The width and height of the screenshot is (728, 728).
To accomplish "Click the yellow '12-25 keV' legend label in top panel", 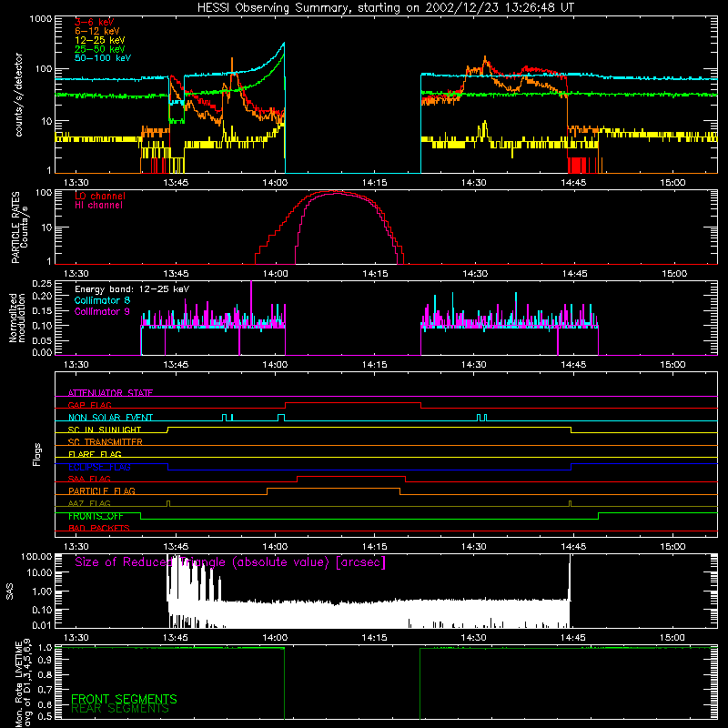I will click(100, 40).
